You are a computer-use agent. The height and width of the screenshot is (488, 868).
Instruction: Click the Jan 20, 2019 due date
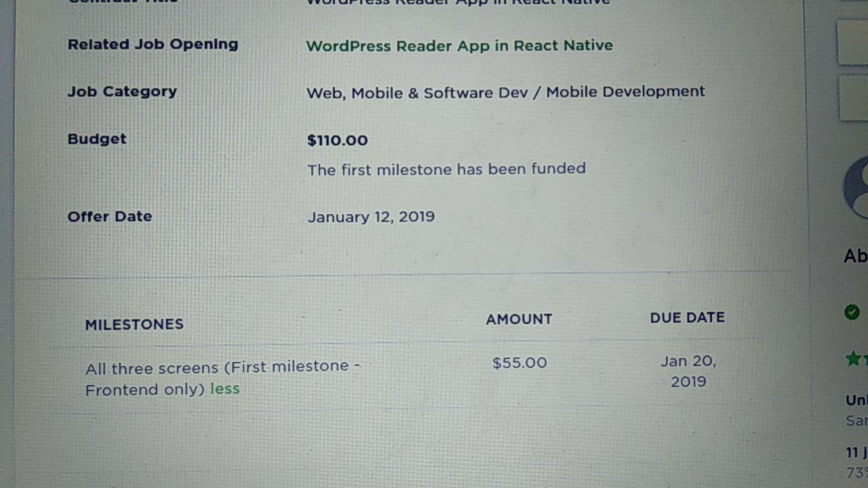pyautogui.click(x=688, y=371)
